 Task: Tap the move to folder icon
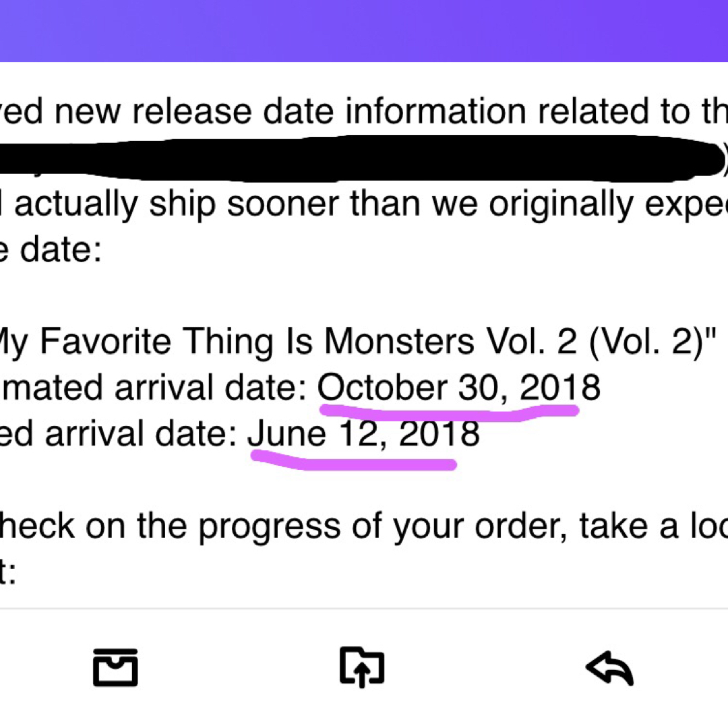point(361,667)
